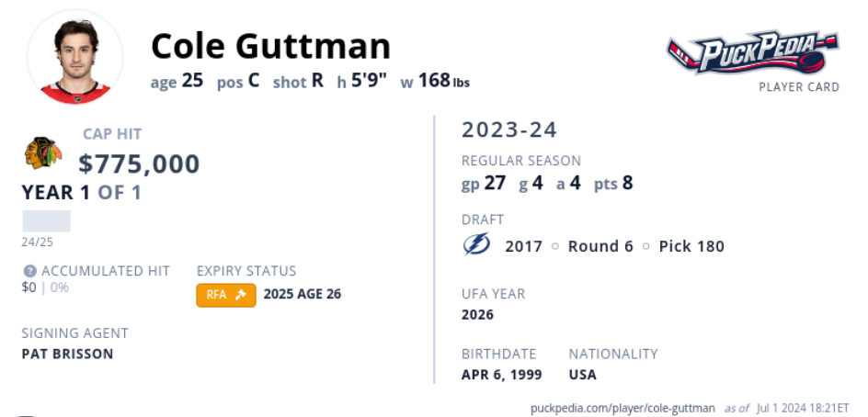Click the Accumulated Hit help question icon
Image resolution: width=868 pixels, height=417 pixels.
tap(30, 271)
